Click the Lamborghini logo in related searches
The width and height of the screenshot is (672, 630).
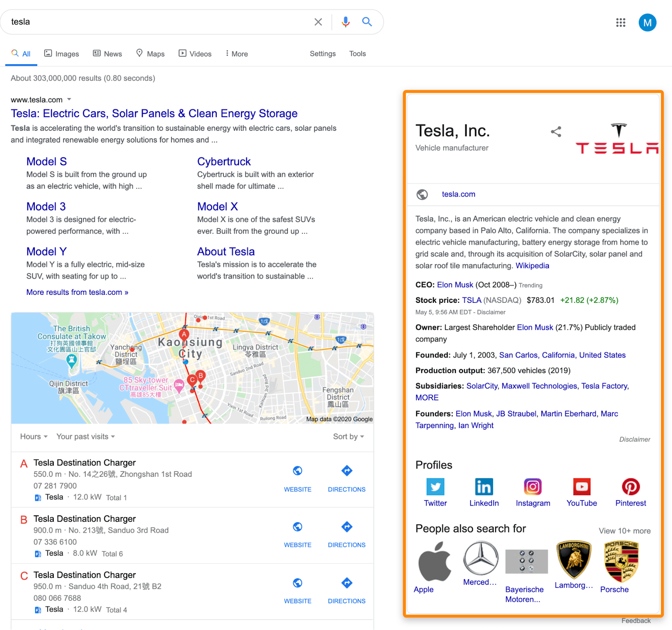(574, 559)
